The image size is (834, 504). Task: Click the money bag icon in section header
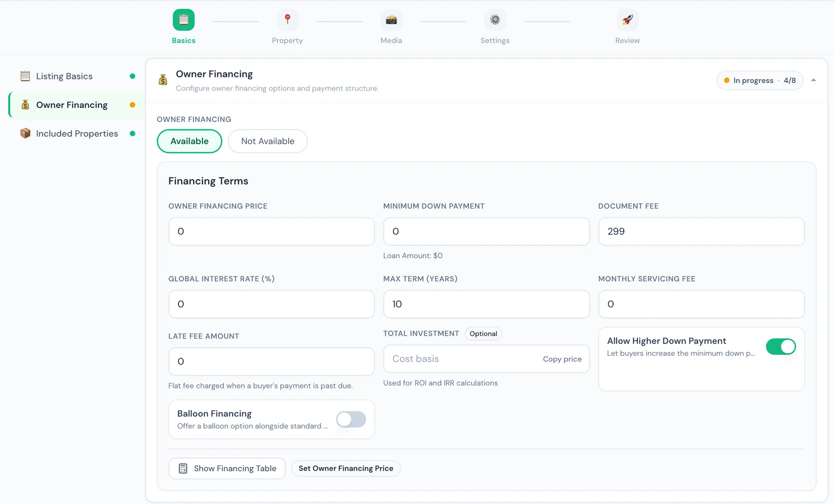click(x=163, y=80)
